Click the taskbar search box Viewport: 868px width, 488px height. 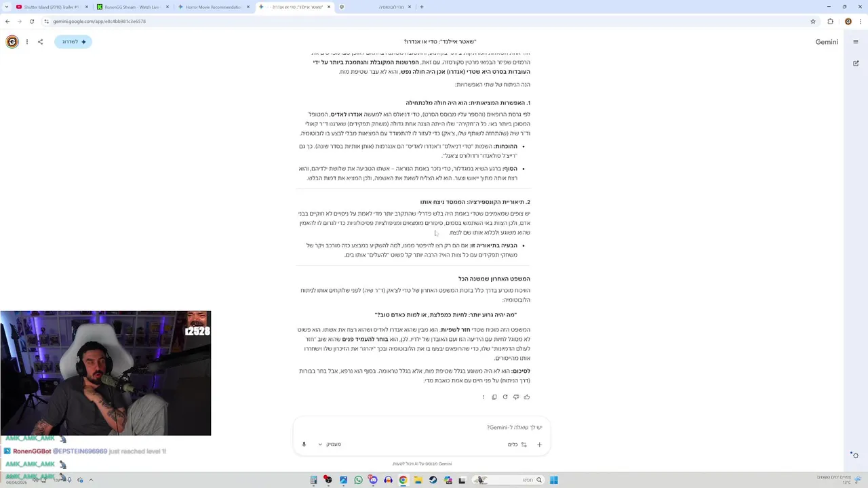(x=509, y=480)
